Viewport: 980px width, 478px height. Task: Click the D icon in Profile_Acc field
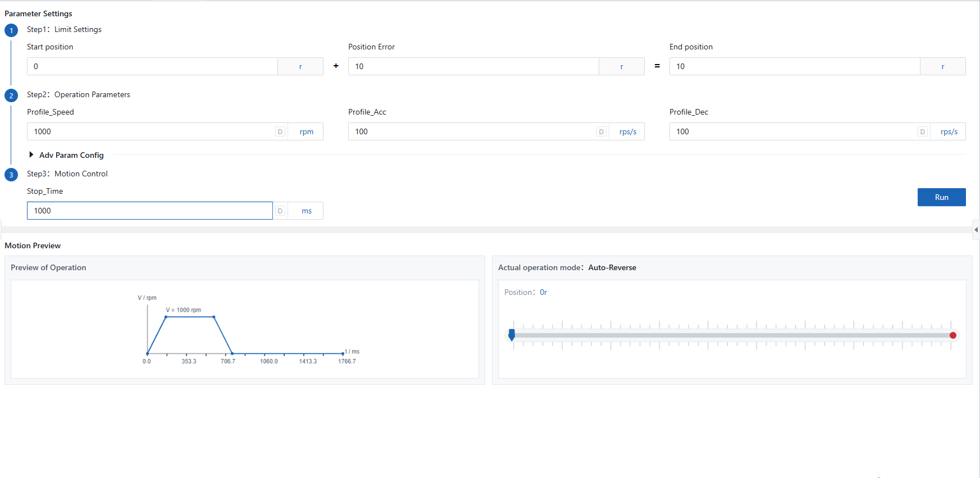point(601,131)
